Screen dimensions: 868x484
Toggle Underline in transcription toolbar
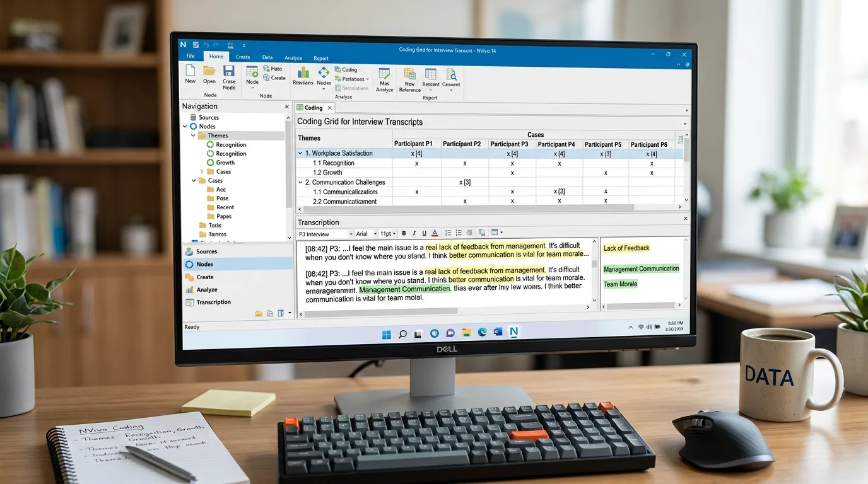424,233
